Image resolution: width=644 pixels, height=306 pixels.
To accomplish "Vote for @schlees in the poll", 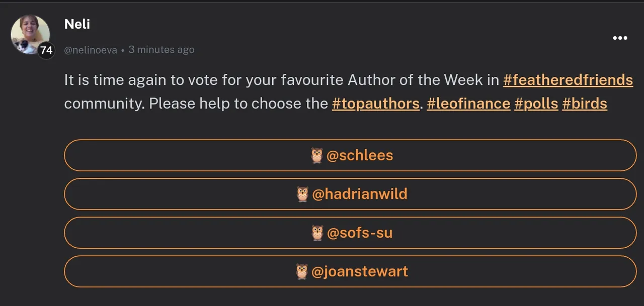I will [360, 155].
